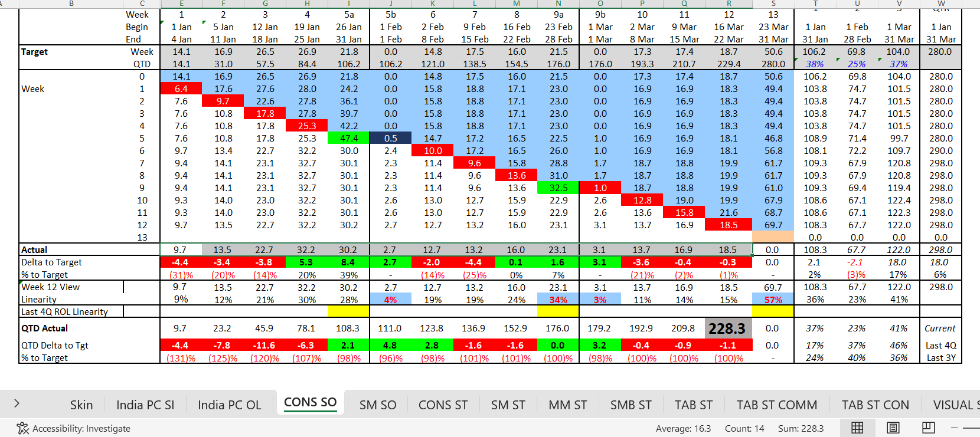
Task: Open the Skin sheet tab
Action: [x=81, y=405]
